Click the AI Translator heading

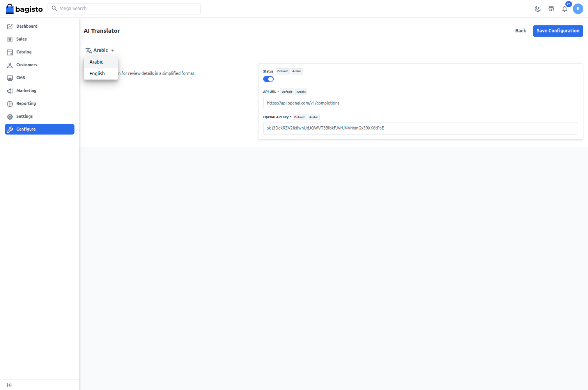tap(102, 31)
